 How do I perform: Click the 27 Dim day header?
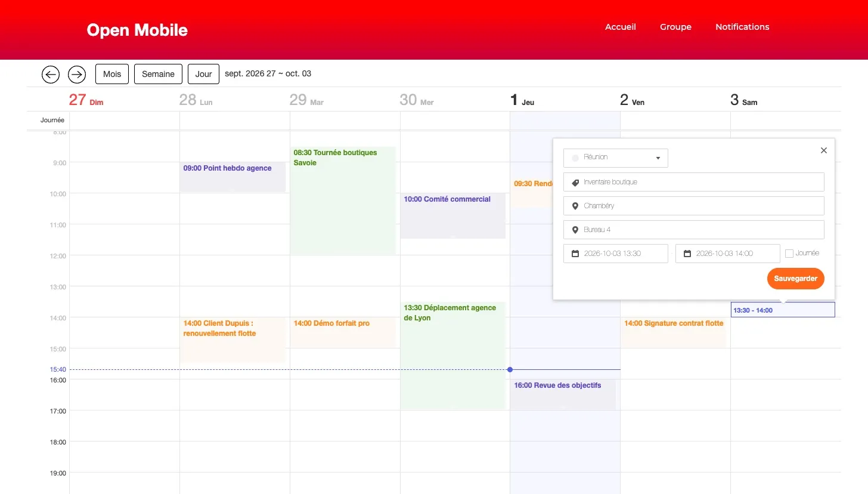86,100
